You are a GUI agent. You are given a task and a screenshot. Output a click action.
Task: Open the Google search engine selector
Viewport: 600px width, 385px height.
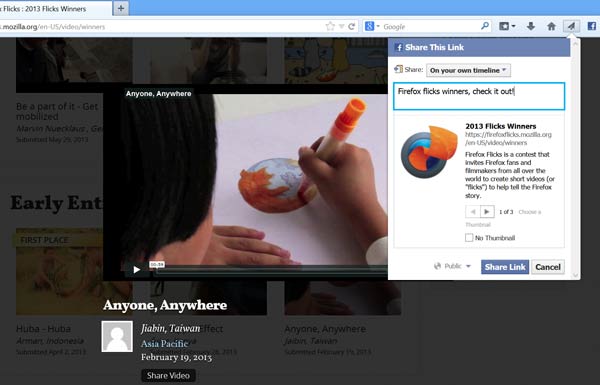point(372,26)
